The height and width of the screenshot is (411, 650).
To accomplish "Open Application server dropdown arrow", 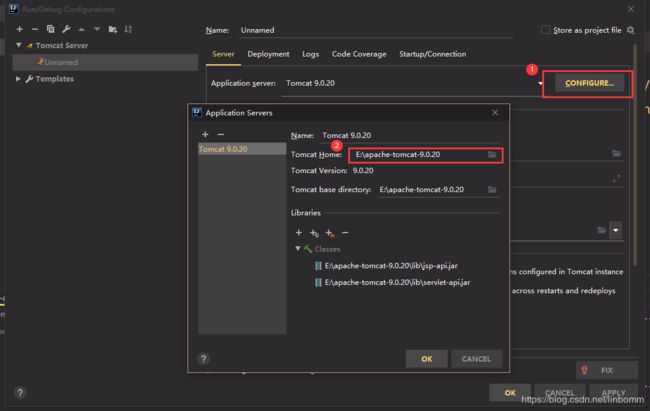I will point(540,83).
